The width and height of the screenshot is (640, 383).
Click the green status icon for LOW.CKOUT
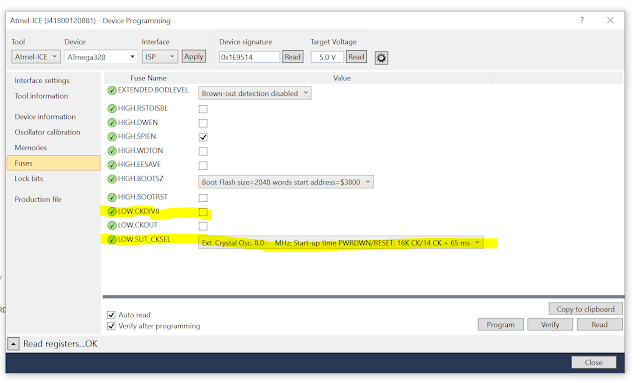pos(112,225)
